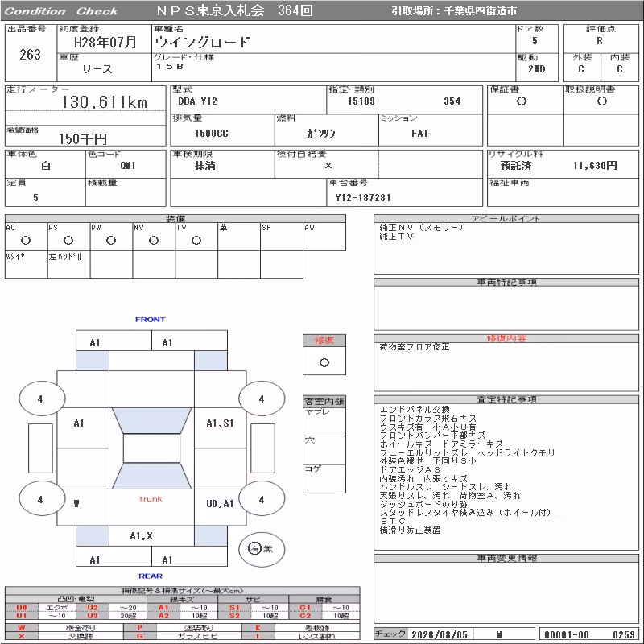Click the circle mark under AC equipment
The image size is (644, 644).
[26, 240]
